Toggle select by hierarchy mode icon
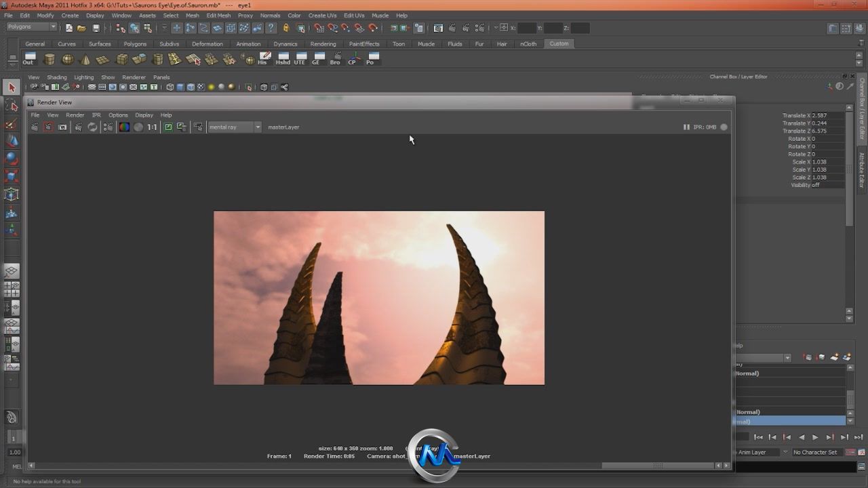The height and width of the screenshot is (488, 868). (x=120, y=28)
